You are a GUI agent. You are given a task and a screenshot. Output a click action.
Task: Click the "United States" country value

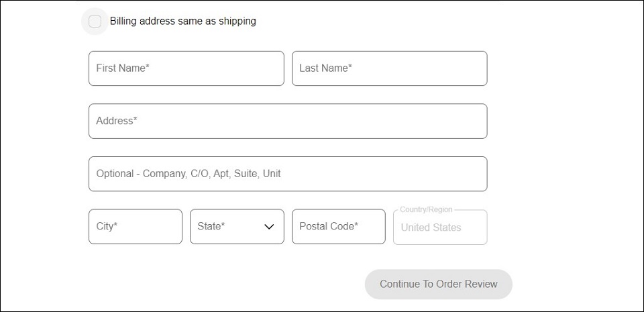click(x=431, y=227)
